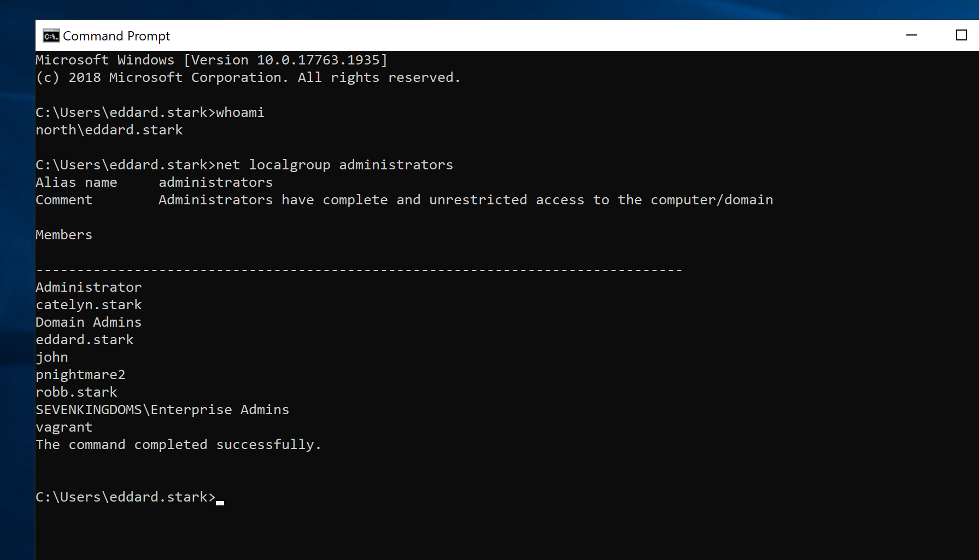Click the robb.stark member entry
This screenshot has height=560, width=979.
(77, 392)
